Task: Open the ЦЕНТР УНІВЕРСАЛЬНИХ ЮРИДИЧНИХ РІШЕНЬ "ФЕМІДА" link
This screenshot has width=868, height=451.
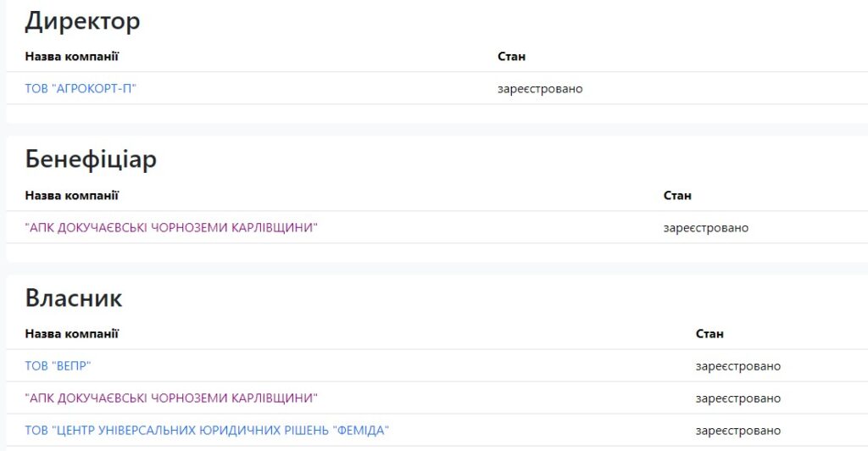Action: point(207,431)
